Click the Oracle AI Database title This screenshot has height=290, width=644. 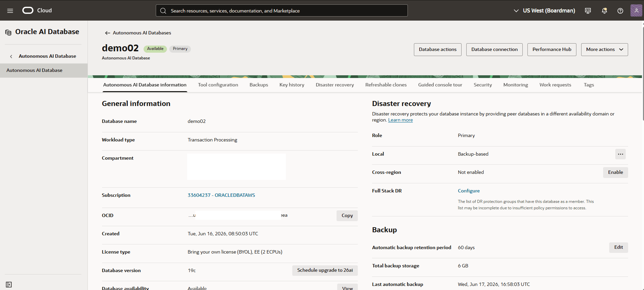47,32
